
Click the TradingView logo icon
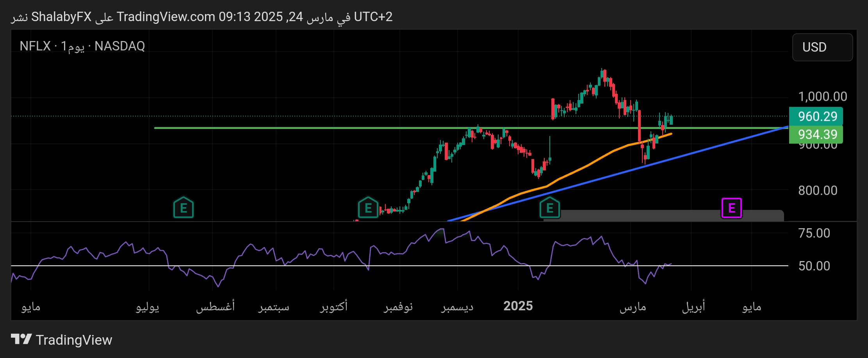[21, 339]
